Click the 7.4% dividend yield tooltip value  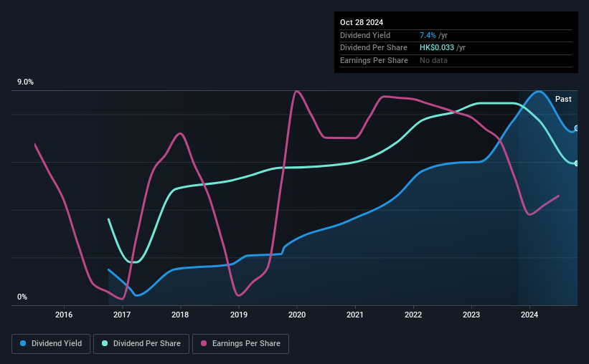tap(429, 35)
